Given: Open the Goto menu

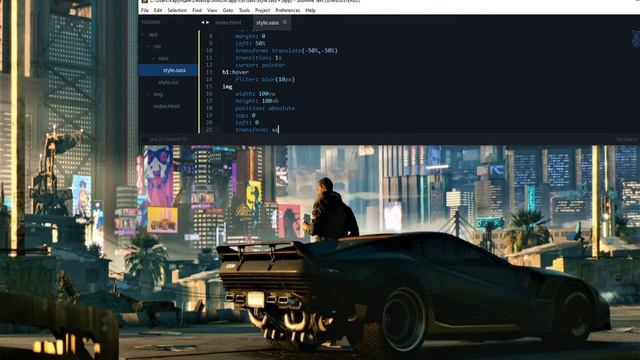Looking at the screenshot, I should point(228,10).
